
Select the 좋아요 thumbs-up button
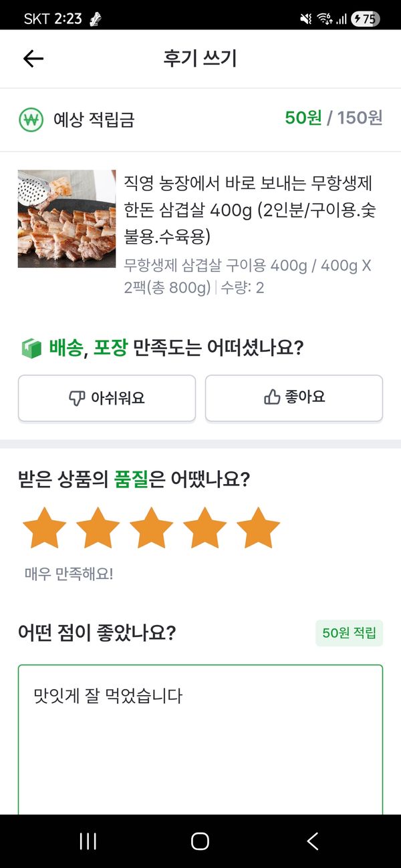pos(294,398)
